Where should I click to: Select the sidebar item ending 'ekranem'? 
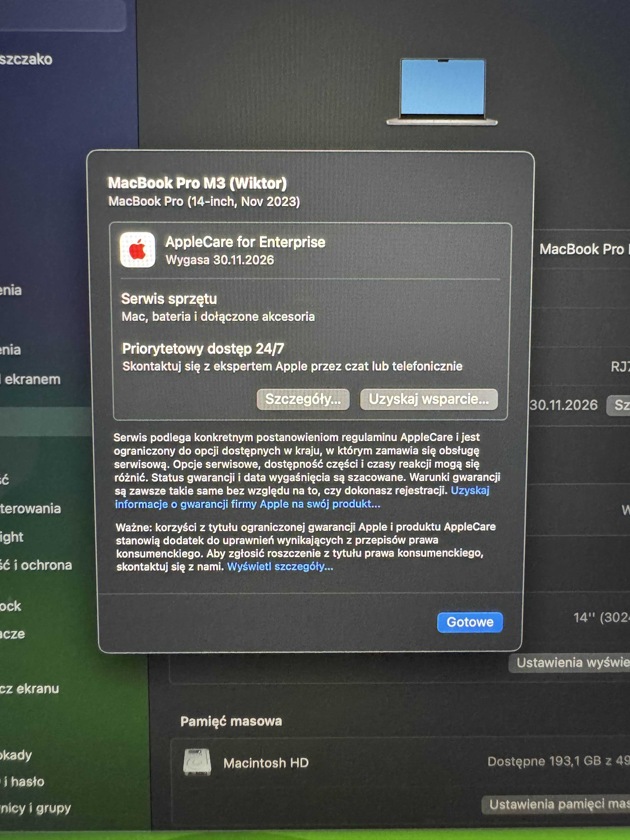coord(30,379)
